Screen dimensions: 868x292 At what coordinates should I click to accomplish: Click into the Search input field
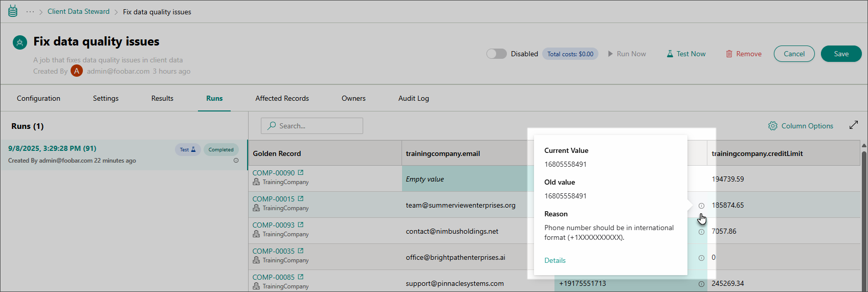[x=317, y=126]
